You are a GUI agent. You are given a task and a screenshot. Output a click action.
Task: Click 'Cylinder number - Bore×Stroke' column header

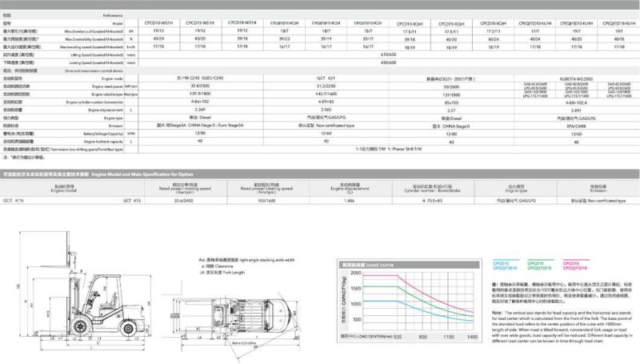pyautogui.click(x=432, y=190)
